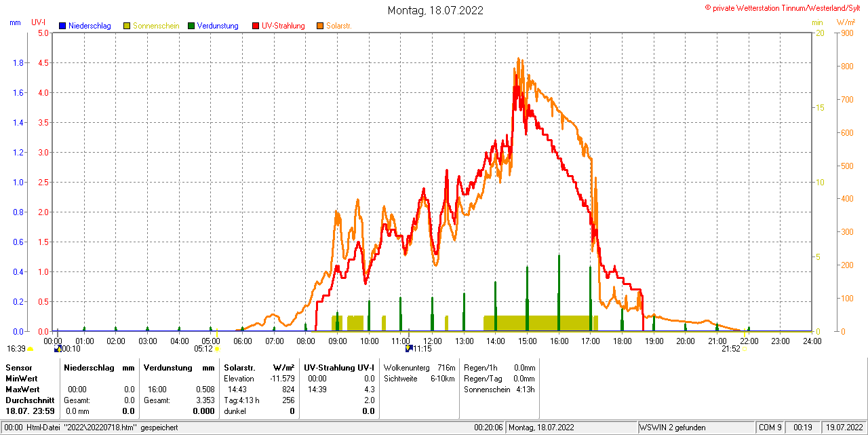The image size is (868, 435).
Task: Click the 06:00 time axis label
Action: 242,341
